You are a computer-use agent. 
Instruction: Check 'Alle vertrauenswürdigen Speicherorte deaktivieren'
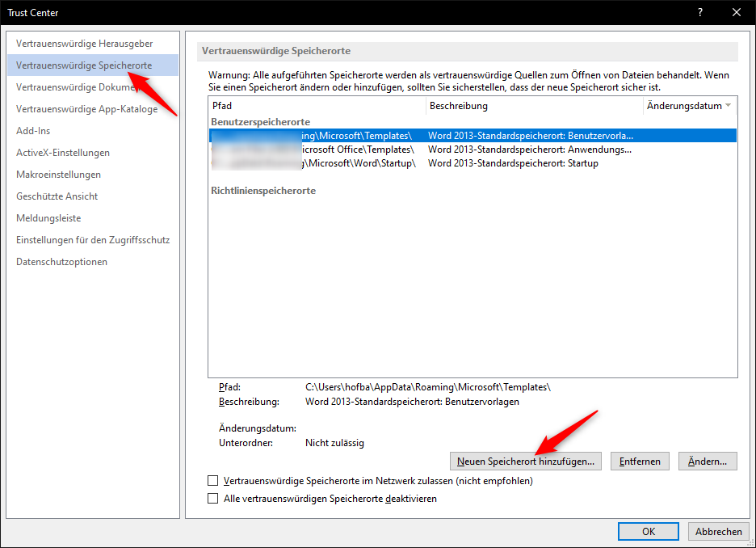[x=213, y=499]
